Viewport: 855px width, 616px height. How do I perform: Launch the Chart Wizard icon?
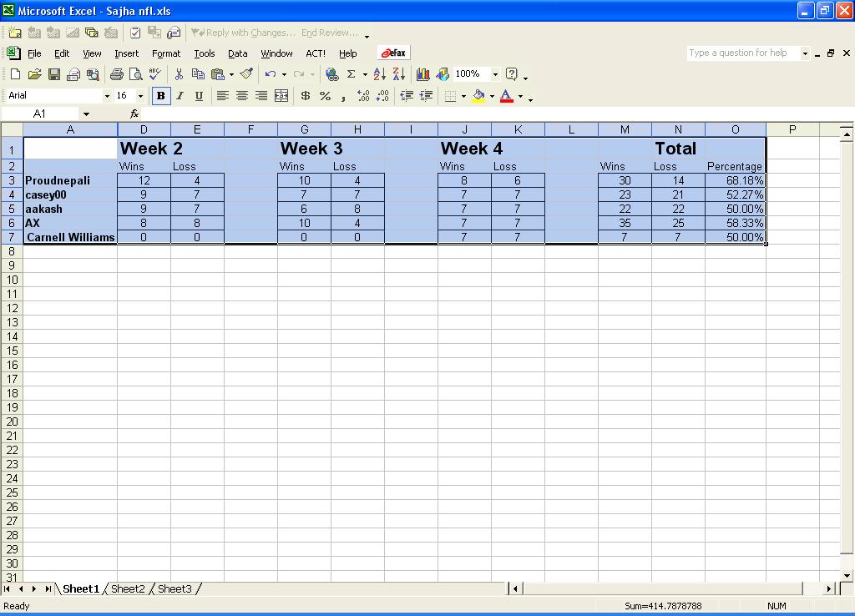[x=423, y=74]
